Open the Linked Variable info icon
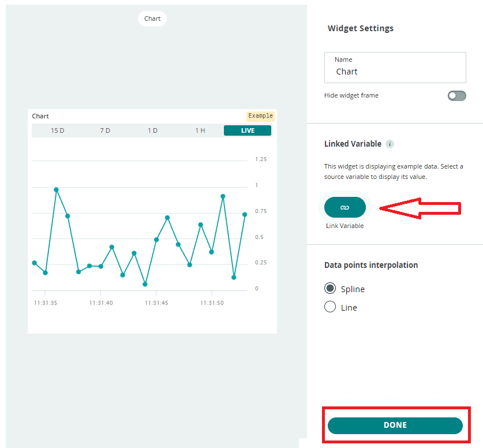Image resolution: width=483 pixels, height=448 pixels. pyautogui.click(x=390, y=144)
